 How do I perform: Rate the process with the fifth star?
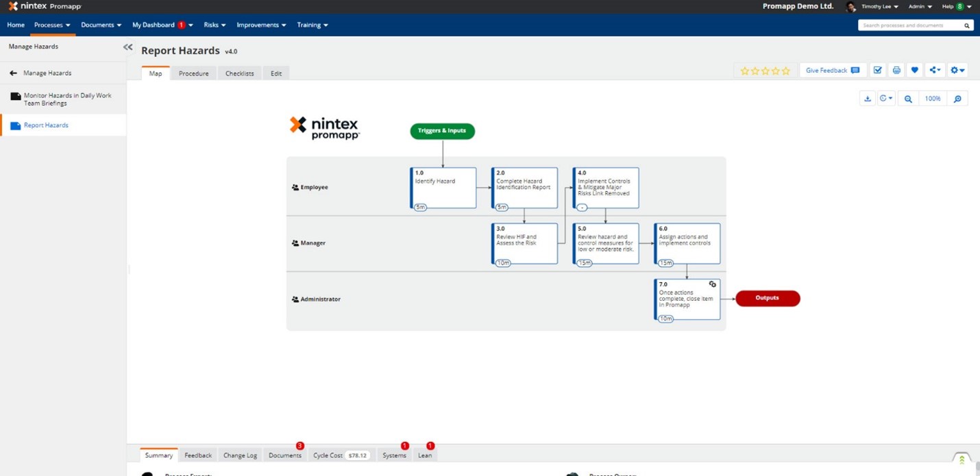click(786, 71)
